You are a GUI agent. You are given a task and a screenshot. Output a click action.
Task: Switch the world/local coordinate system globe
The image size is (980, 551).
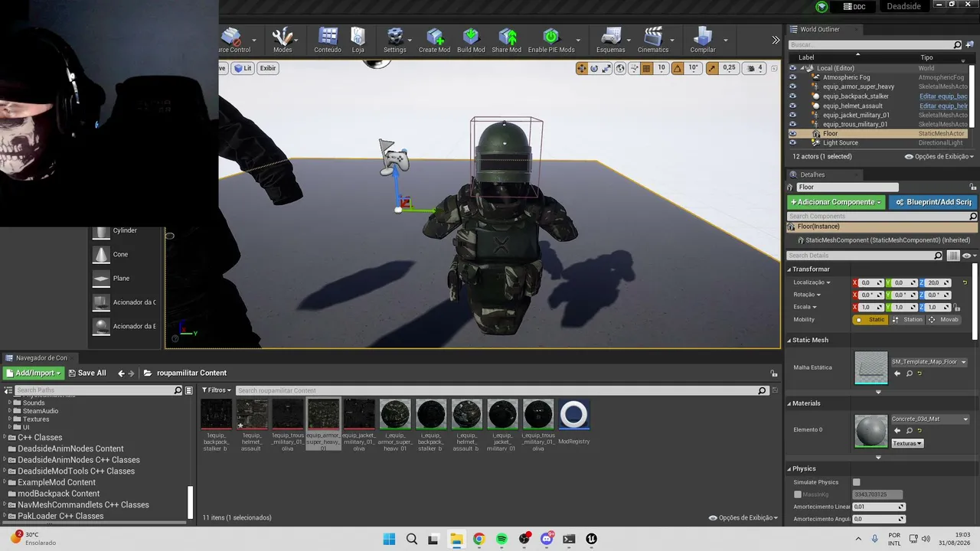click(x=620, y=68)
